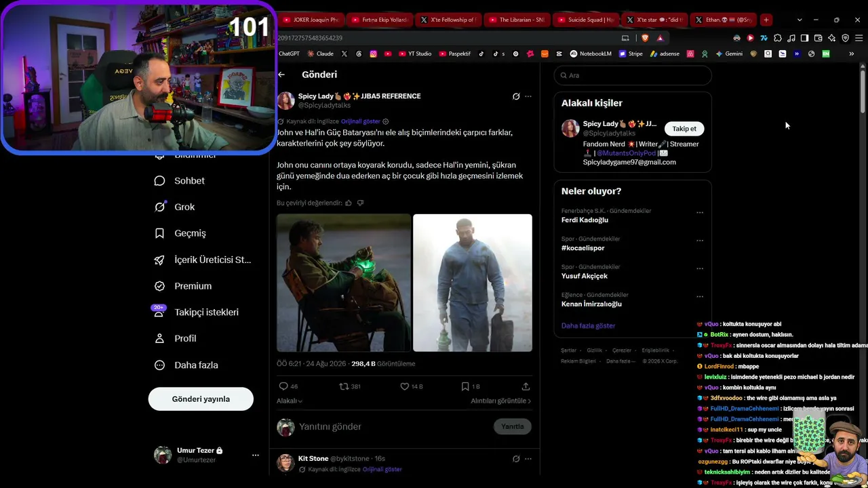Click Orijinali göster on Spicy Lady post
The width and height of the screenshot is (868, 488).
[x=360, y=121]
